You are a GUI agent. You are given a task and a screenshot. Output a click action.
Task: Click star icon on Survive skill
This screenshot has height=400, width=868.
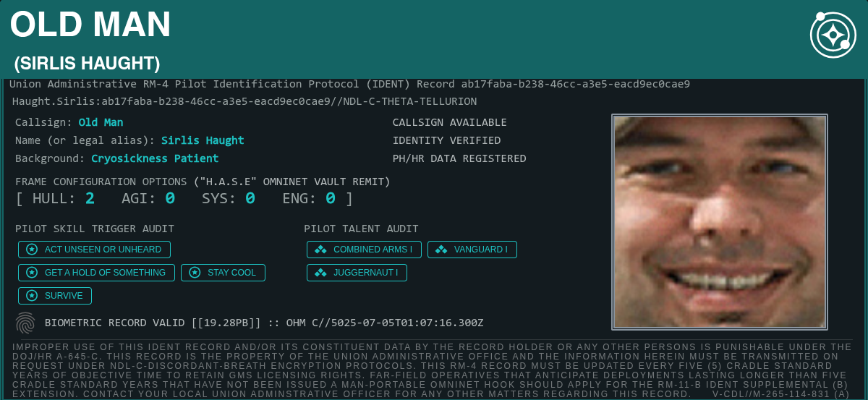click(32, 296)
